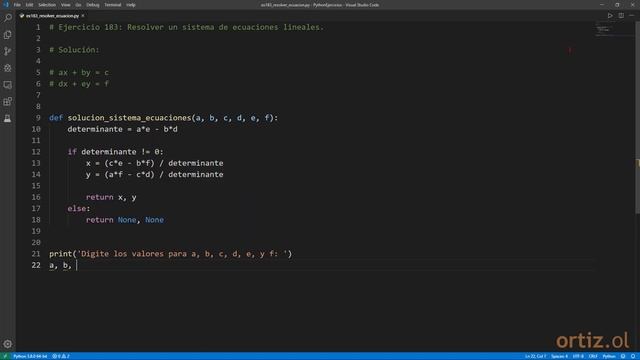This screenshot has width=640, height=360.
Task: Open the File menu
Action: [x=17, y=5]
